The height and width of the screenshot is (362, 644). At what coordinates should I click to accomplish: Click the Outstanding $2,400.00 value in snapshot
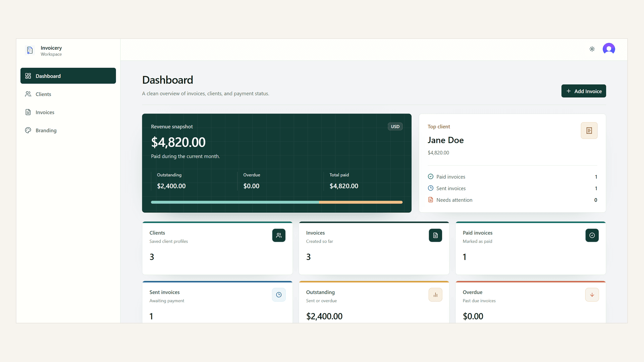[171, 186]
